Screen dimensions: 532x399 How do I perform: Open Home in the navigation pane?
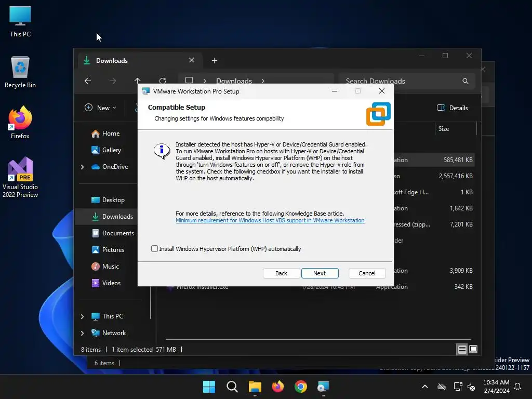(105, 134)
